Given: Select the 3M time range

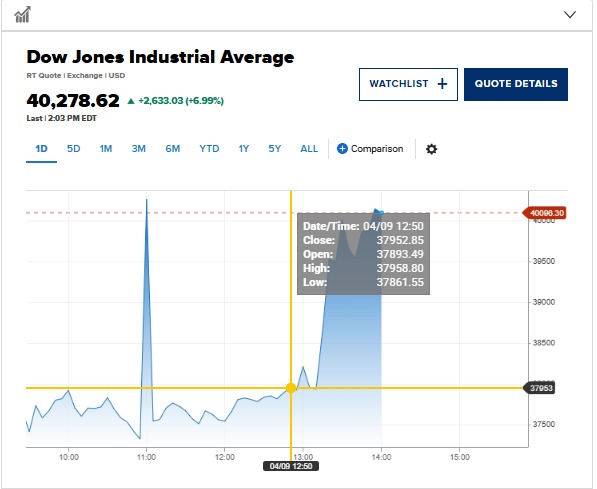Looking at the screenshot, I should (139, 149).
